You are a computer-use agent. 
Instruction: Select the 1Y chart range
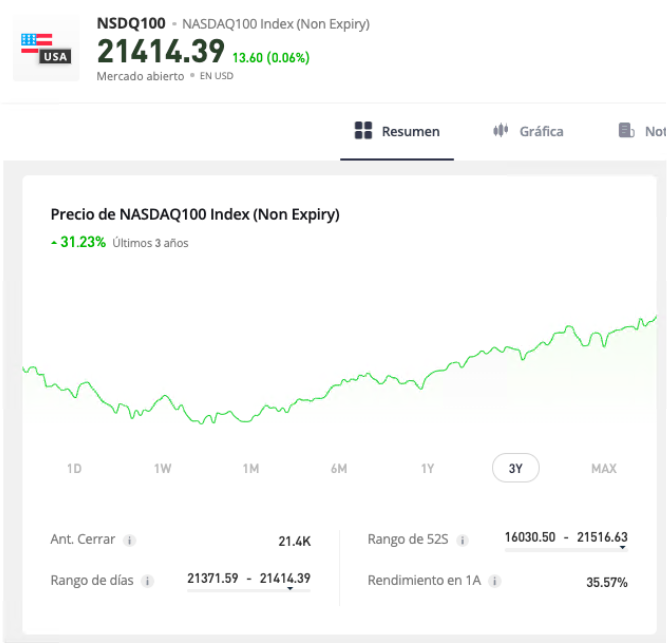[427, 468]
